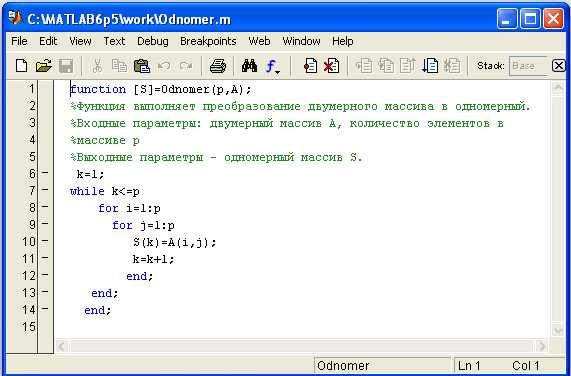Open Find with the binoculars icon
This screenshot has height=376, width=571.
point(249,66)
